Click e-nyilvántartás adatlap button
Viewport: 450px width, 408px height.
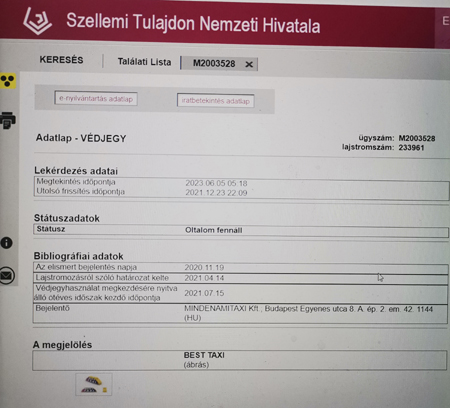click(x=96, y=99)
